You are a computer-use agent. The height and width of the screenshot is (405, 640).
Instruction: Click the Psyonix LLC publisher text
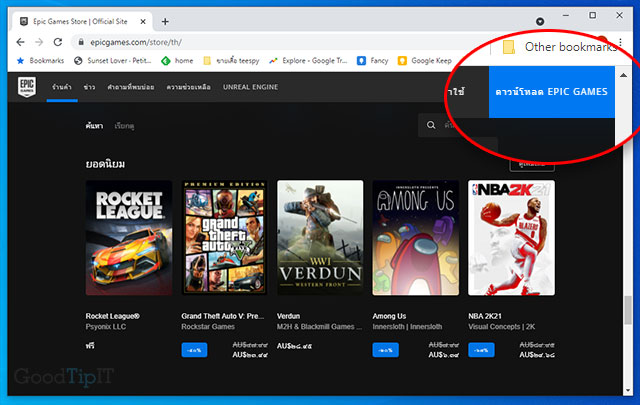click(106, 327)
